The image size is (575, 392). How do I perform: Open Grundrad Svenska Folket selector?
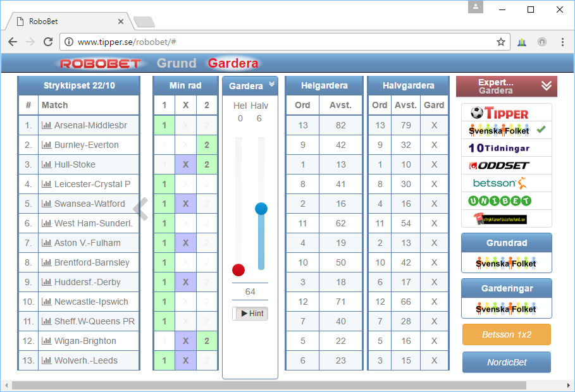click(x=507, y=263)
